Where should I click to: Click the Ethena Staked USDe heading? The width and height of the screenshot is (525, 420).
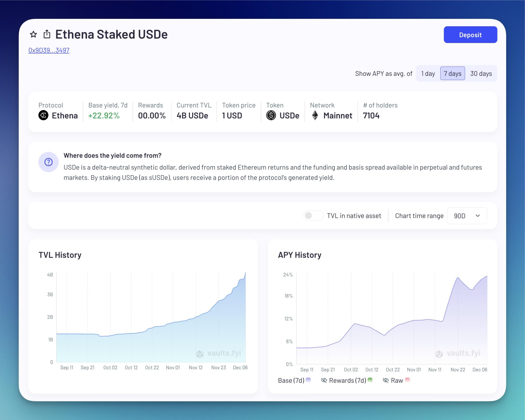(x=111, y=34)
